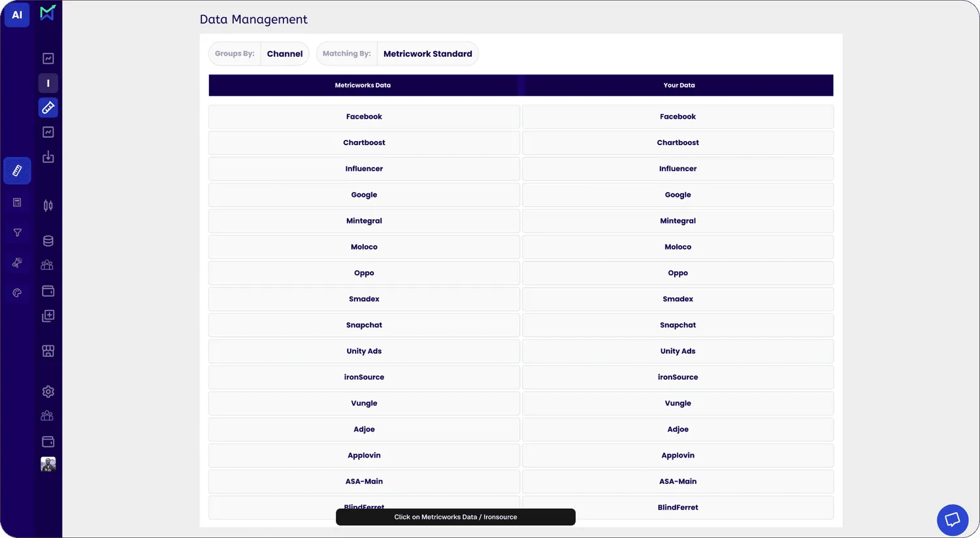Select Vungle under Metricworks Data
The image size is (980, 538).
click(x=364, y=403)
